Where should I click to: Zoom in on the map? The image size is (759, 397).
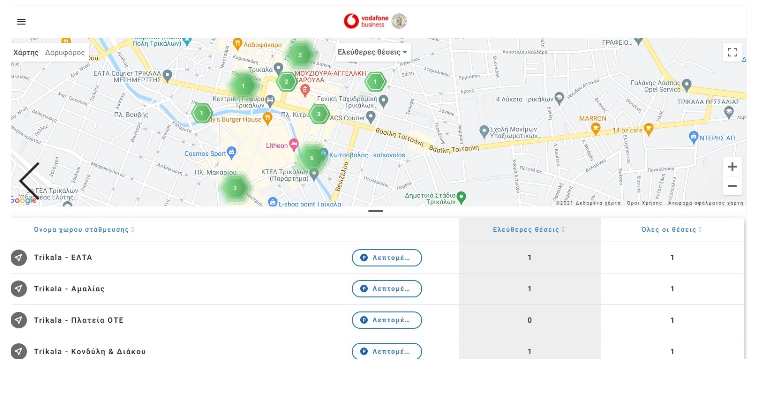[732, 167]
